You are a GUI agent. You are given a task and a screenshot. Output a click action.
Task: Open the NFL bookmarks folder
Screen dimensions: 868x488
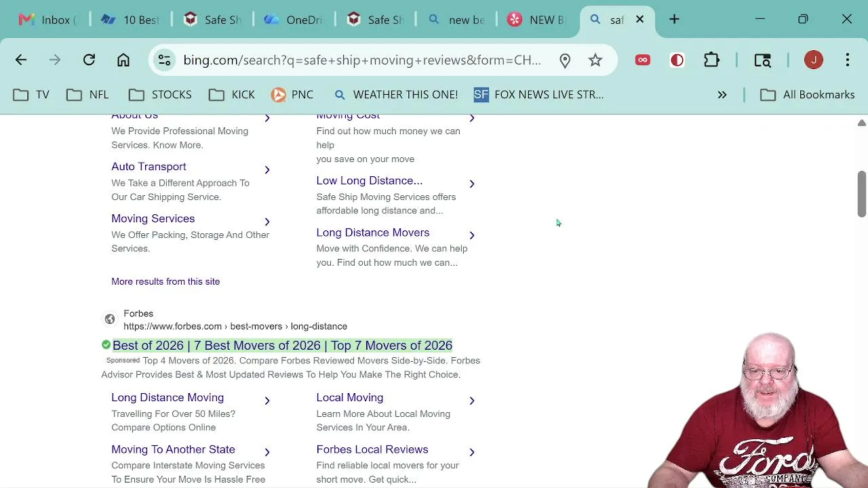[x=88, y=95]
